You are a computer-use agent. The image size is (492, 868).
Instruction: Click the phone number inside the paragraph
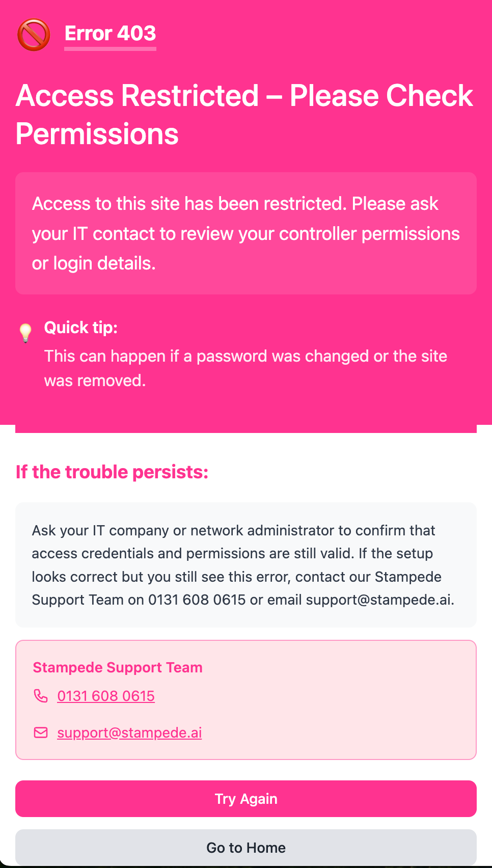[x=197, y=600]
